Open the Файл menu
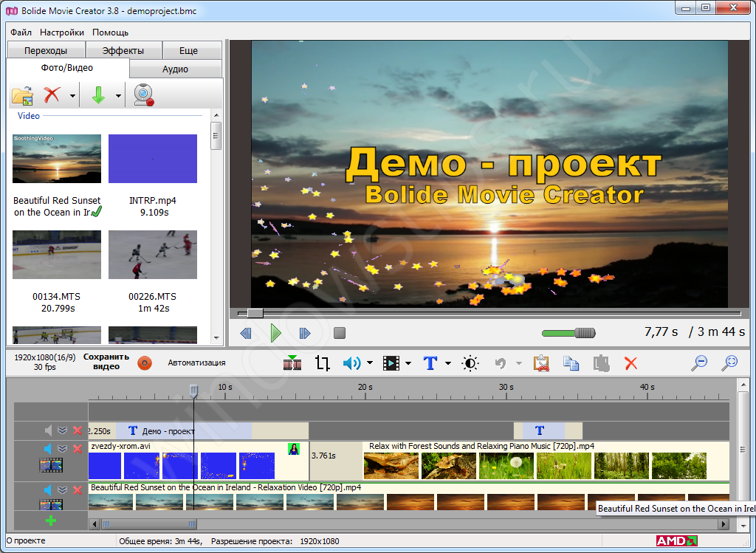 [21, 32]
